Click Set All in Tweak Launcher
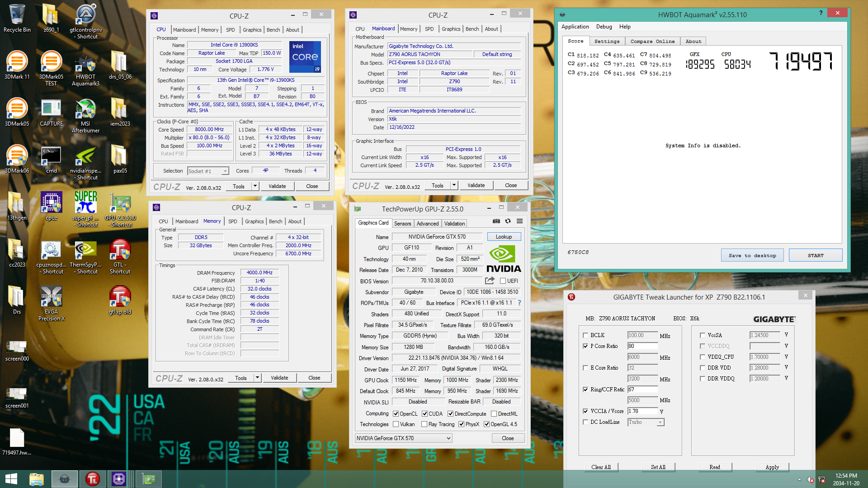Image resolution: width=868 pixels, height=488 pixels. point(658,467)
